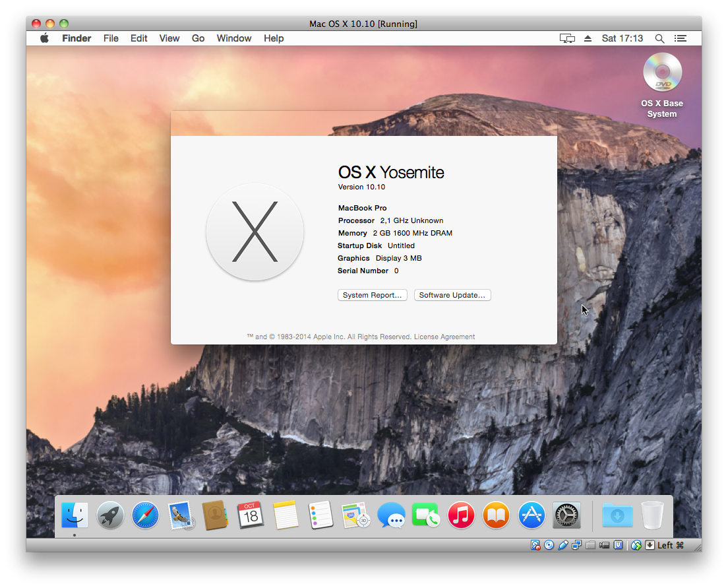Image resolution: width=728 pixels, height=588 pixels.
Task: Open the View menu
Action: (x=169, y=38)
